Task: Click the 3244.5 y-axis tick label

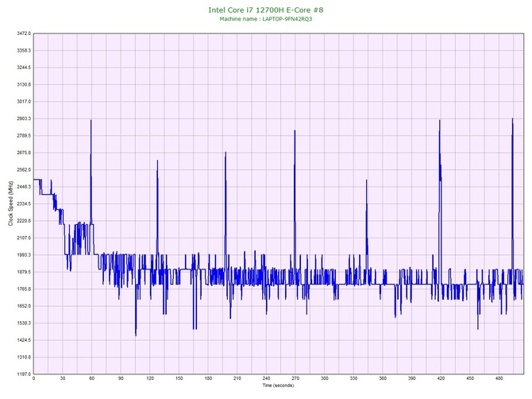Action: (24, 68)
